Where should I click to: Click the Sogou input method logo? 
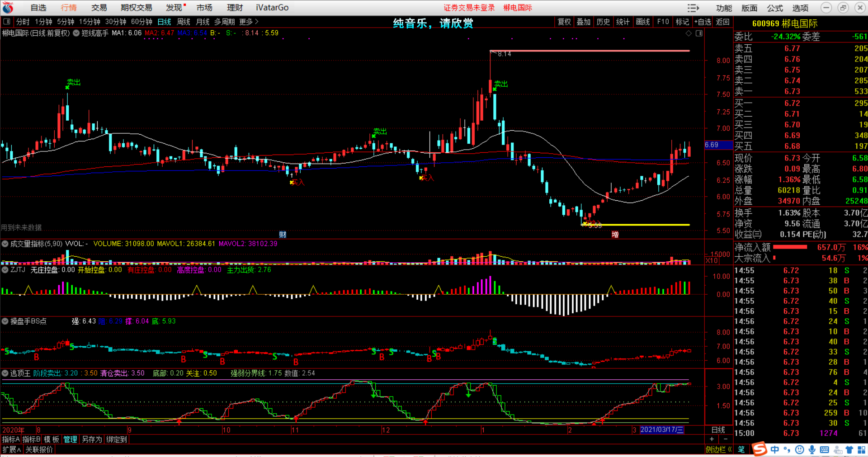click(759, 449)
